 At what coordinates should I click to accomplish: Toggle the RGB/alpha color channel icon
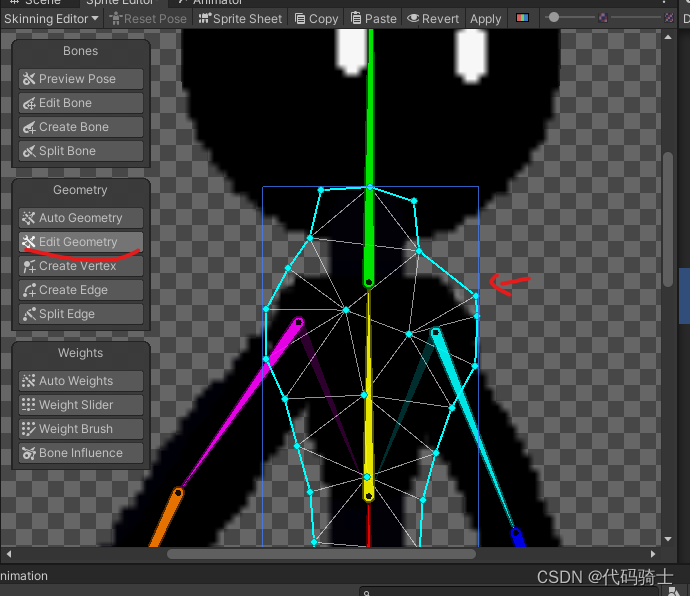522,18
